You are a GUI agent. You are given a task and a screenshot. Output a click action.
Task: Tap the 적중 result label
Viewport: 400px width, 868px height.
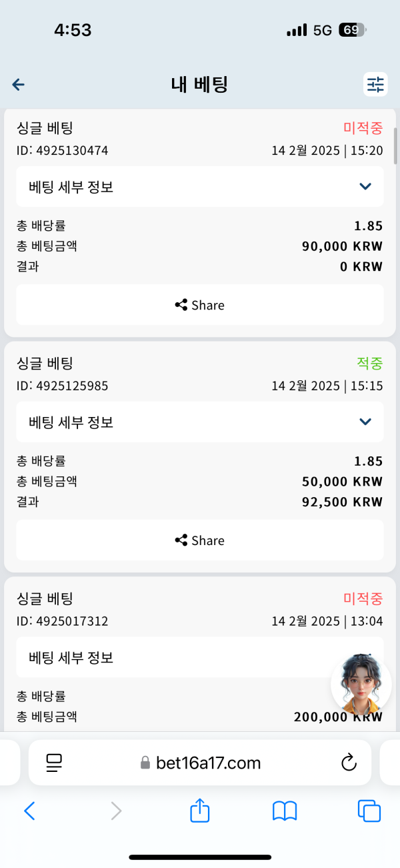tap(369, 364)
